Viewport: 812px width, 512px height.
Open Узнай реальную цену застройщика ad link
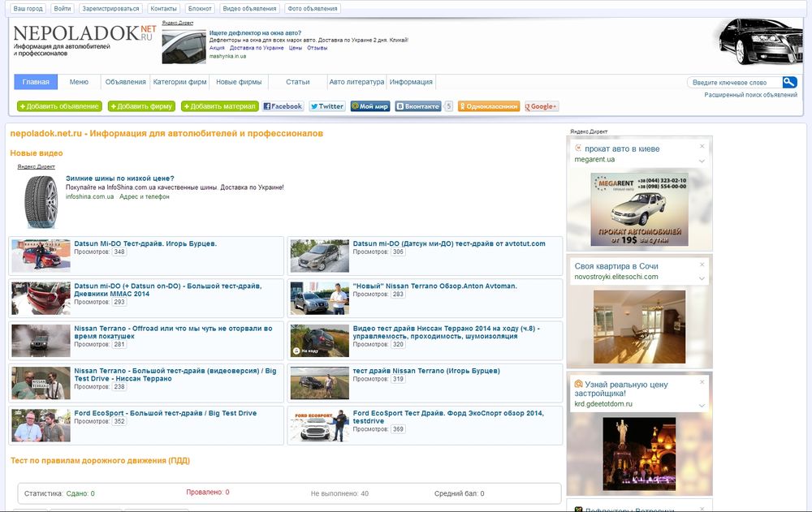[x=621, y=389]
